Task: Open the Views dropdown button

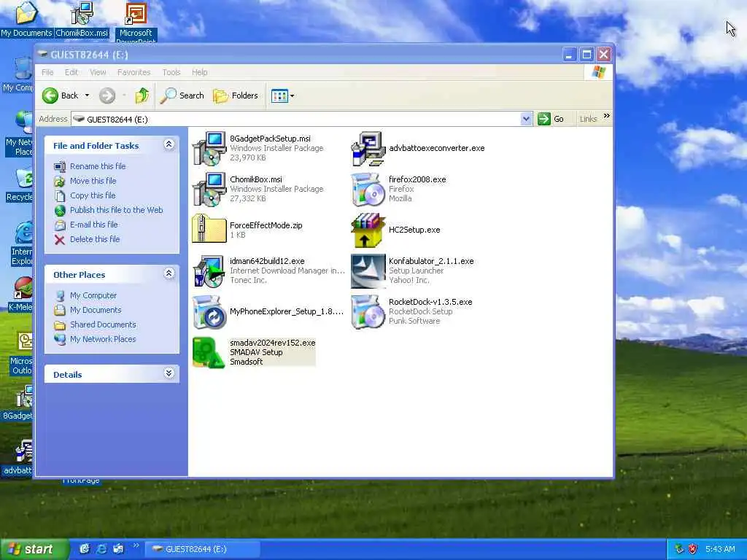Action: click(282, 96)
